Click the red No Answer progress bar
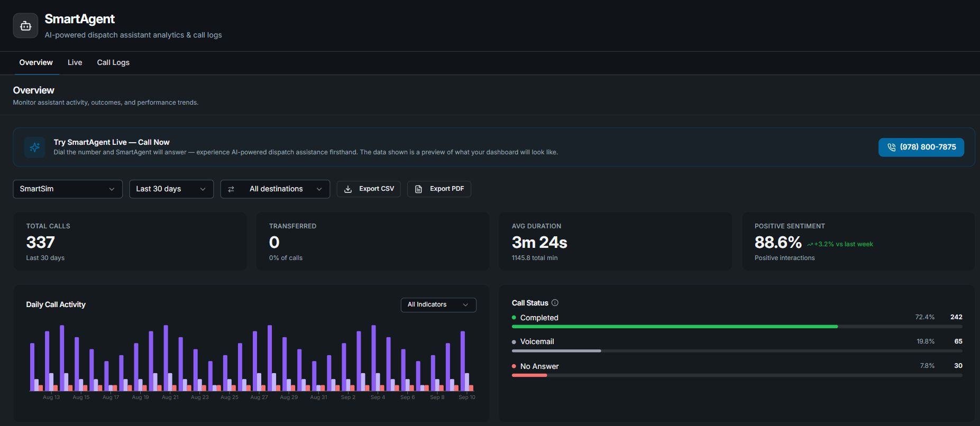 coord(529,375)
